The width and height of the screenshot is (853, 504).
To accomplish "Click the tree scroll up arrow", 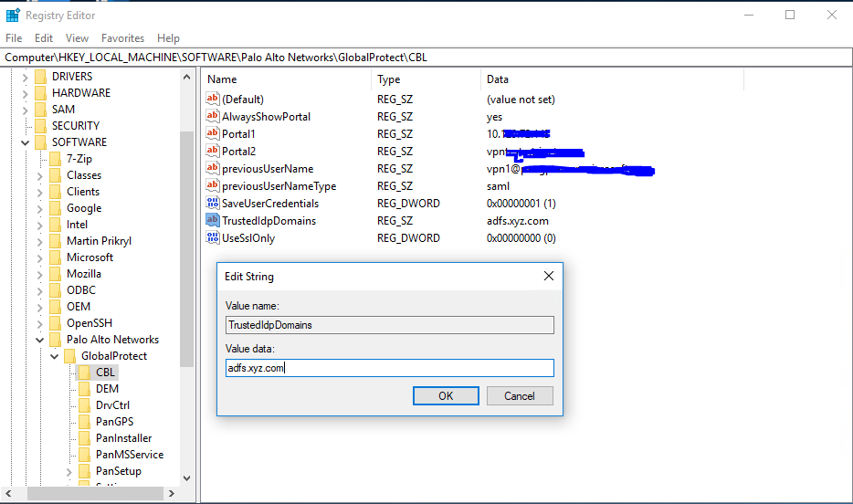I will point(186,78).
